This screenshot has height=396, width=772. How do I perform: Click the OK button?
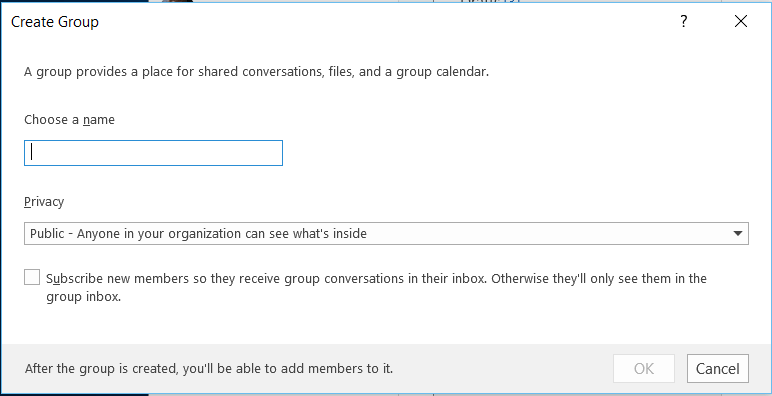pyautogui.click(x=643, y=368)
